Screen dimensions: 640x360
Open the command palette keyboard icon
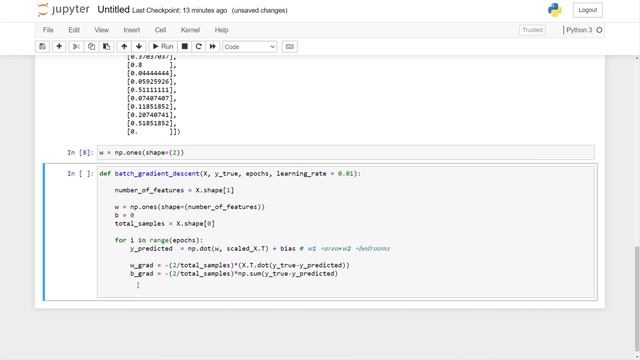coord(289,47)
